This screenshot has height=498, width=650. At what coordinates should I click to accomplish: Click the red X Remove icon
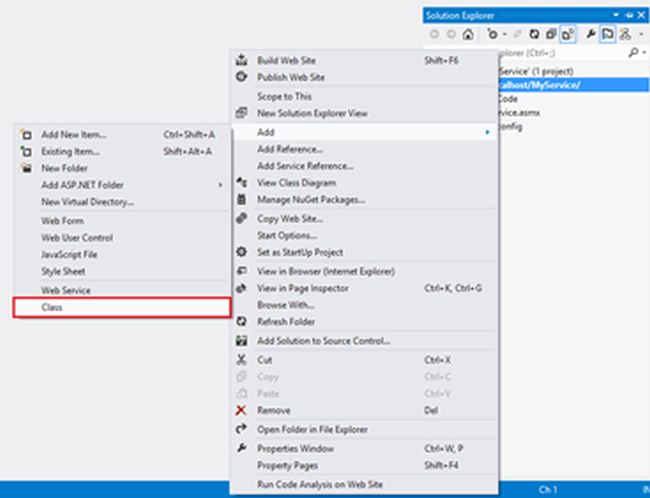pos(241,411)
